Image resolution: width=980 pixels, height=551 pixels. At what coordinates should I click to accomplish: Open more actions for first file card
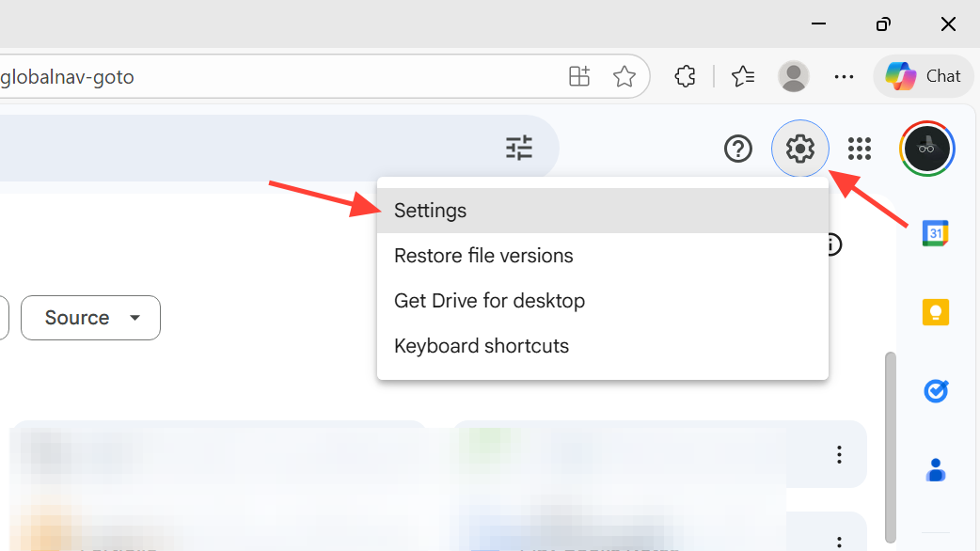pyautogui.click(x=839, y=455)
